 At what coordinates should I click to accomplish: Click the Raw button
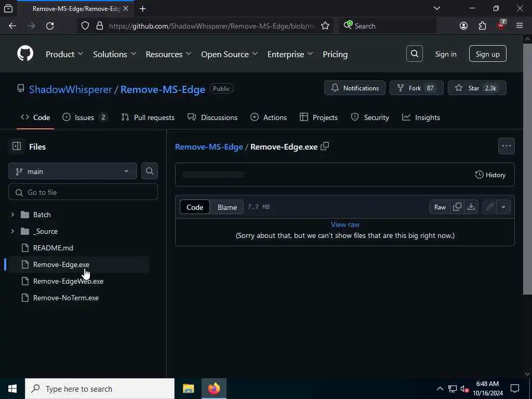pos(440,207)
